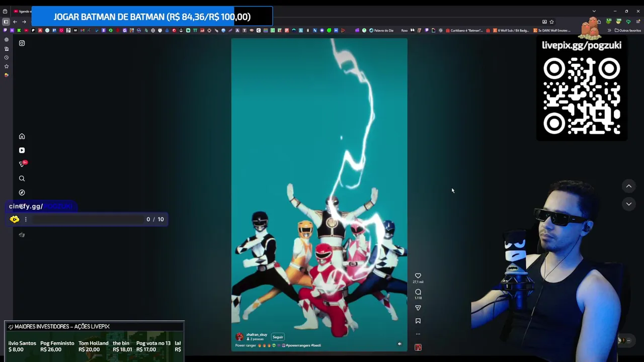This screenshot has width=644, height=362.
Task: Open the Instagram logo home link
Action: tap(22, 43)
